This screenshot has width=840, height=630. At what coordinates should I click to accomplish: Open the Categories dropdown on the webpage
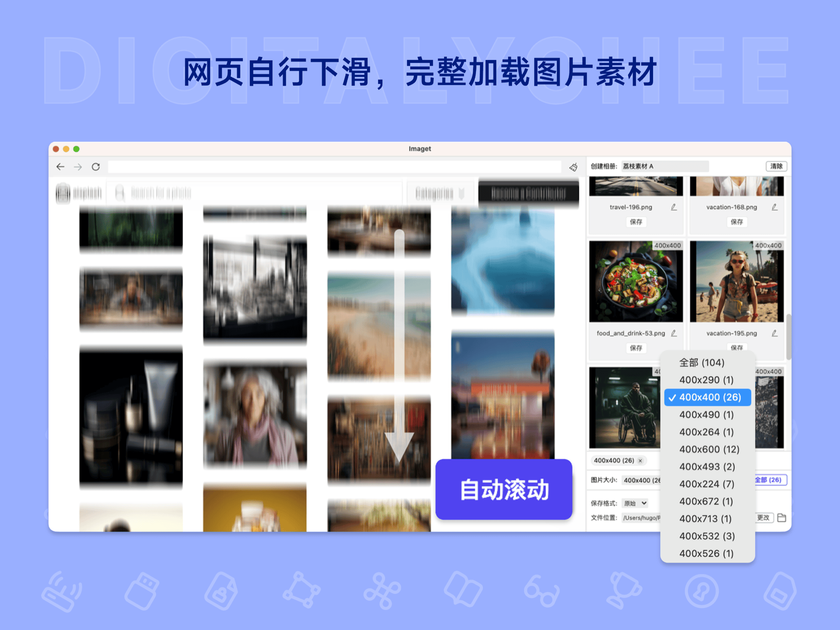pos(440,193)
